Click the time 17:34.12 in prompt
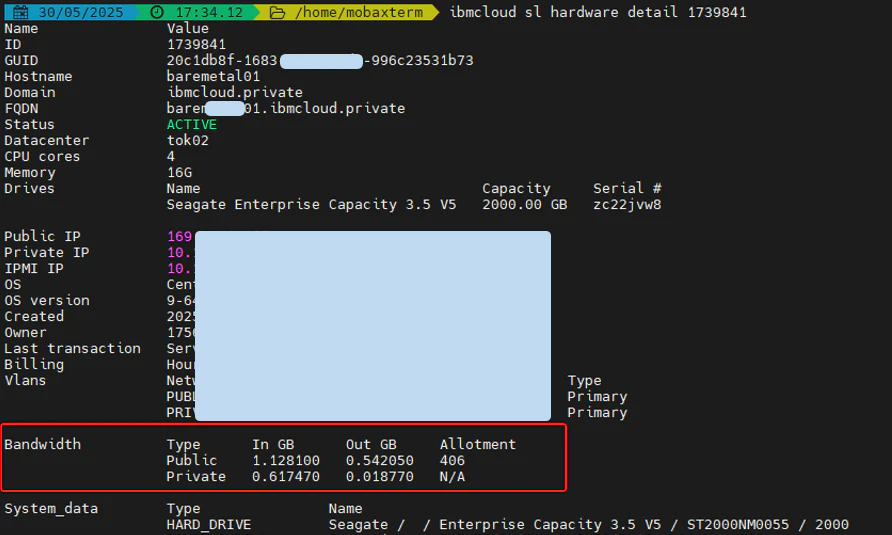 tap(209, 13)
